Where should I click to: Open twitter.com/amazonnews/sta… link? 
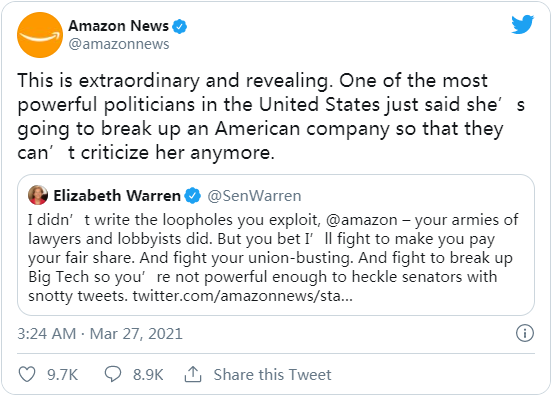pos(243,296)
